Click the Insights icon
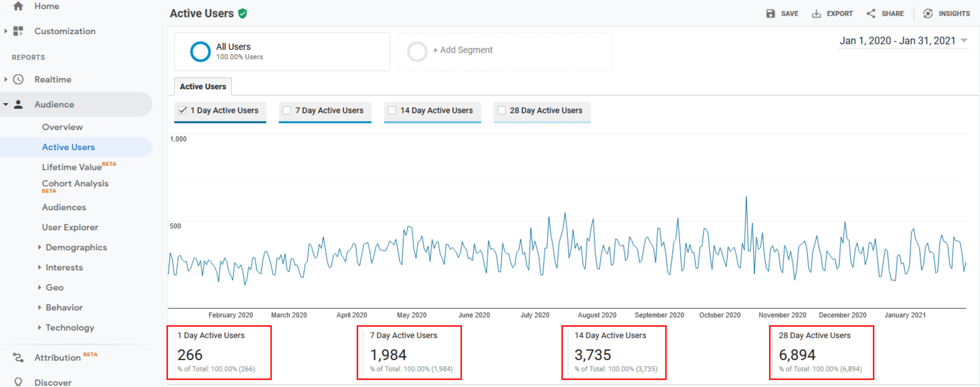The width and height of the screenshot is (980, 387). [928, 14]
